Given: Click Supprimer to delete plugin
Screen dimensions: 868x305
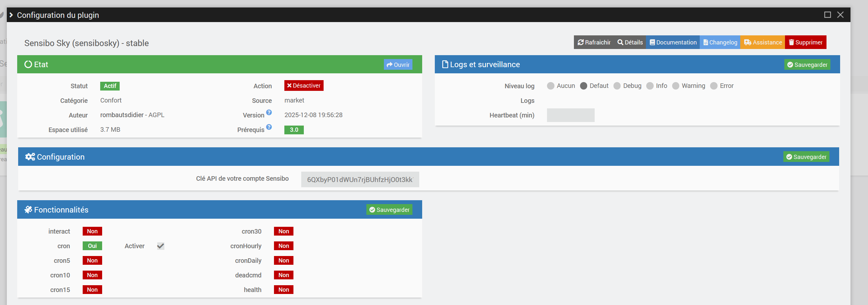Looking at the screenshot, I should coord(806,42).
